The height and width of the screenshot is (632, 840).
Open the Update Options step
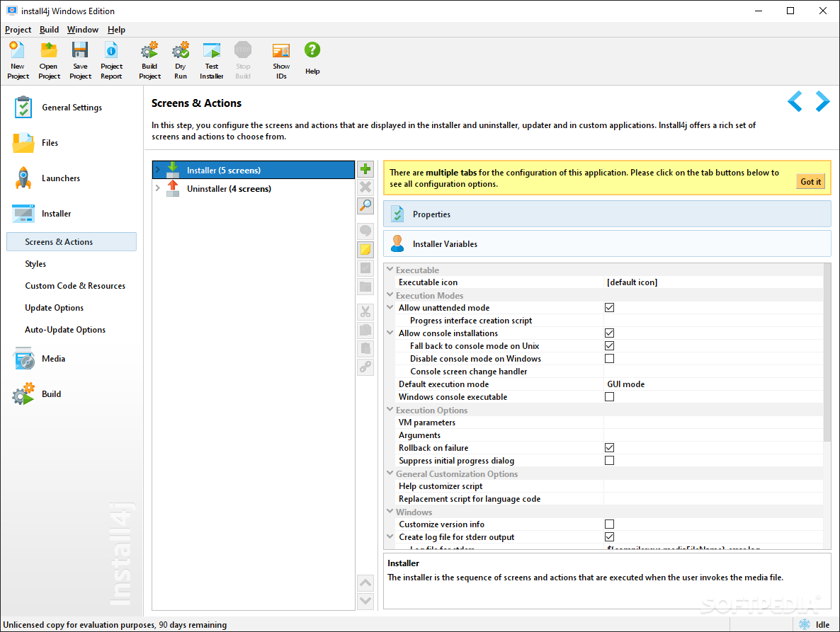click(54, 308)
